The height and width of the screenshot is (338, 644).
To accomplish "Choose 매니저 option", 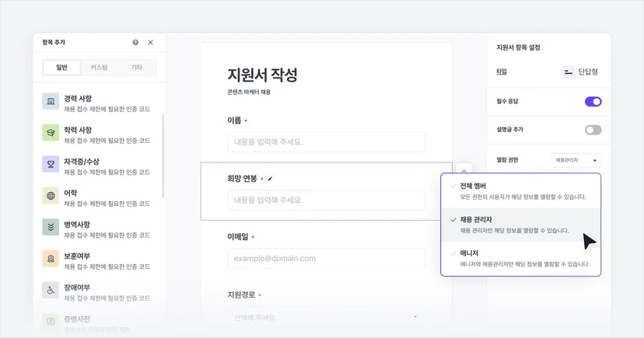I will click(x=520, y=259).
